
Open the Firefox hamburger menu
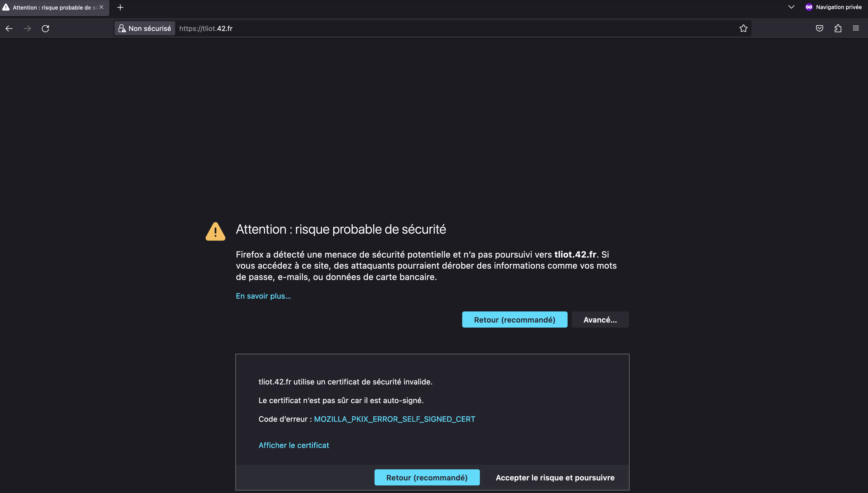tap(856, 28)
